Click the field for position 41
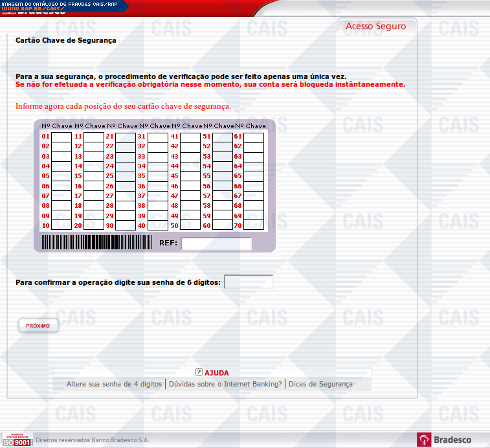The image size is (490, 448). 190,137
